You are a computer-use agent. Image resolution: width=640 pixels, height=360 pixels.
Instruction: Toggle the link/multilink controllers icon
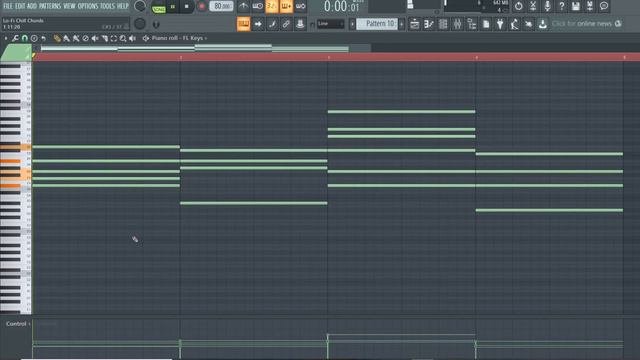(286, 24)
